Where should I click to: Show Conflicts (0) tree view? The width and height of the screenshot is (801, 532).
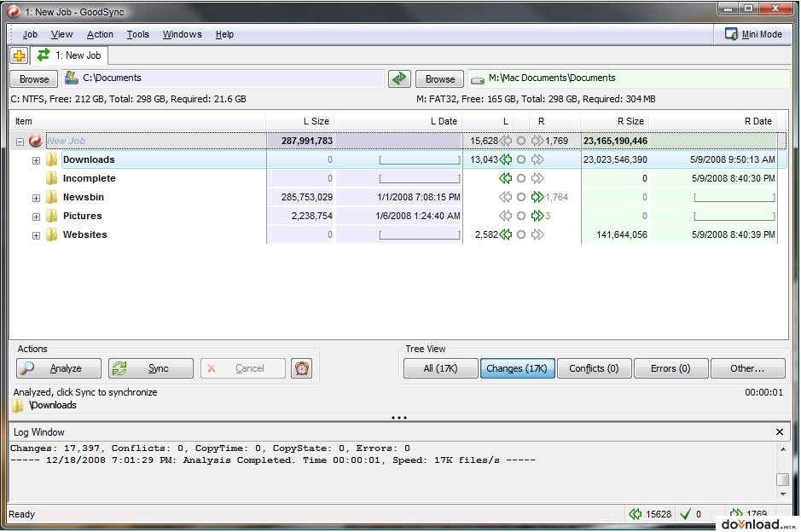click(594, 368)
